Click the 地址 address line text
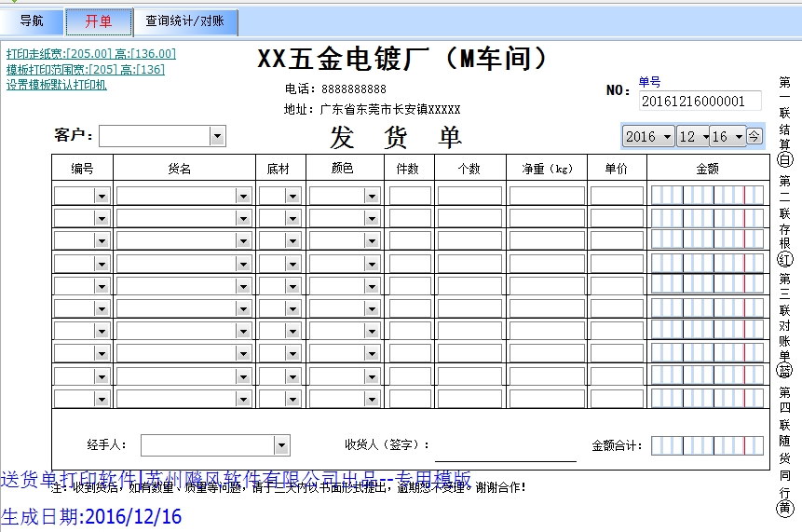Image resolution: width=802 pixels, height=532 pixels. pos(373,109)
